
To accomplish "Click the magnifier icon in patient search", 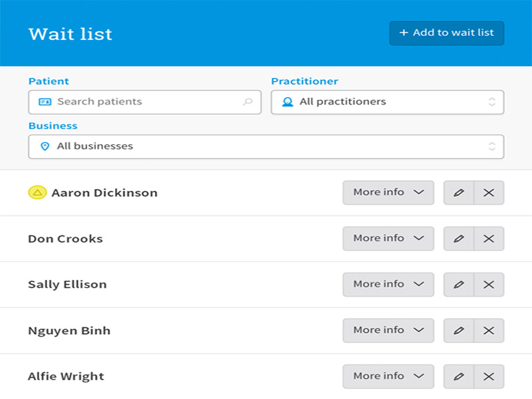I will (248, 102).
